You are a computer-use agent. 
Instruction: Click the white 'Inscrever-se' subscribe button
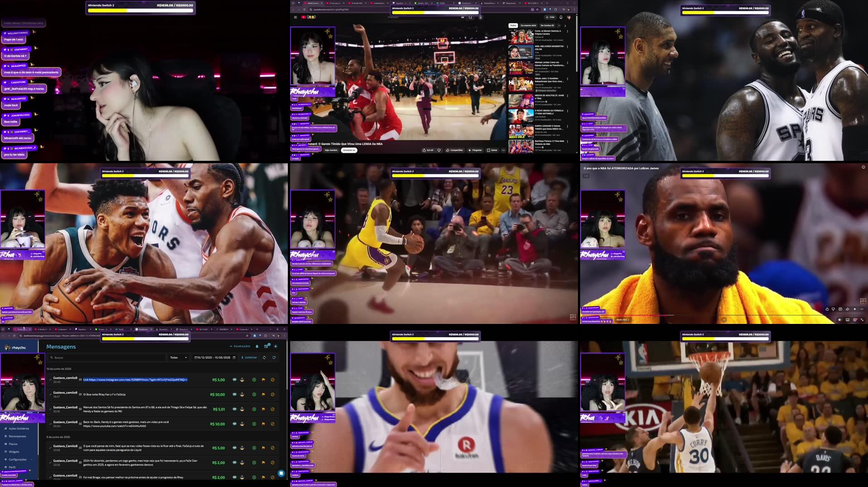pos(349,150)
